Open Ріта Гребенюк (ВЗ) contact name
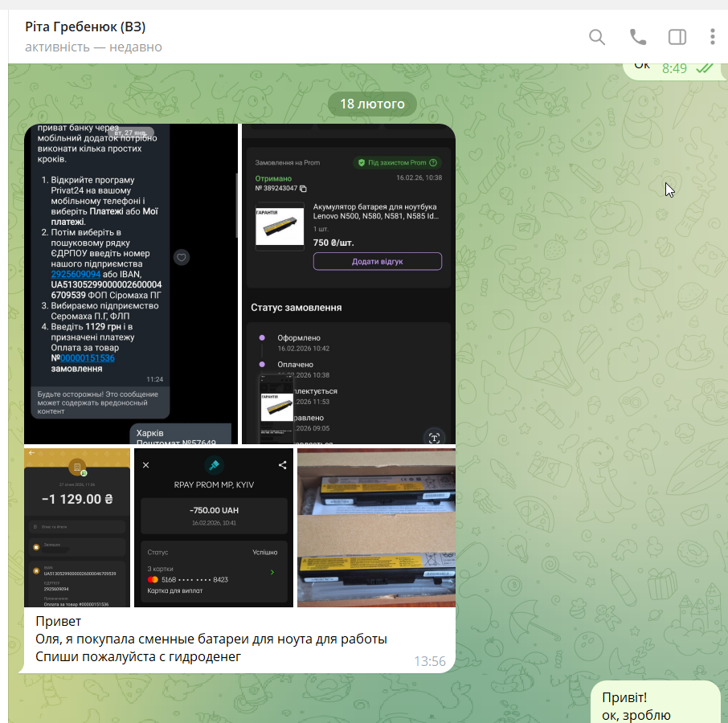Viewport: 728px width, 723px height. pyautogui.click(x=85, y=27)
